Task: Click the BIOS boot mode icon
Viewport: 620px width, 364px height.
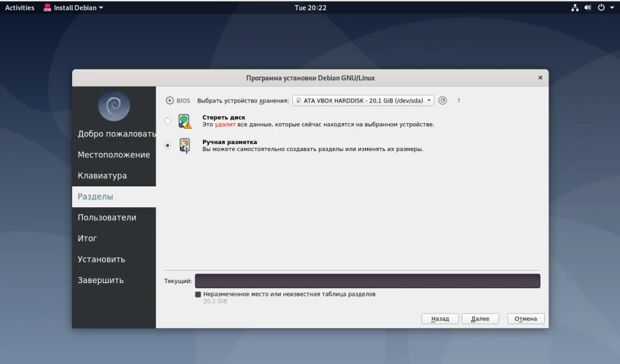Action: click(170, 100)
